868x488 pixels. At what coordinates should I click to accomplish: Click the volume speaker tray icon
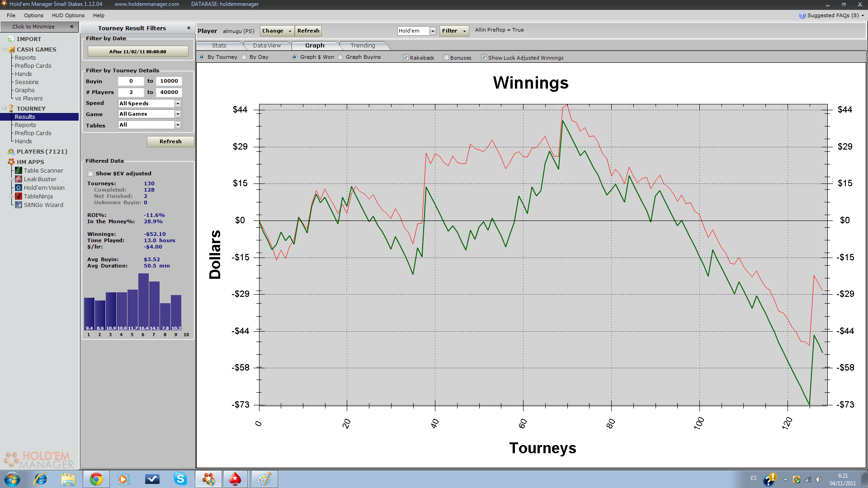(x=818, y=479)
